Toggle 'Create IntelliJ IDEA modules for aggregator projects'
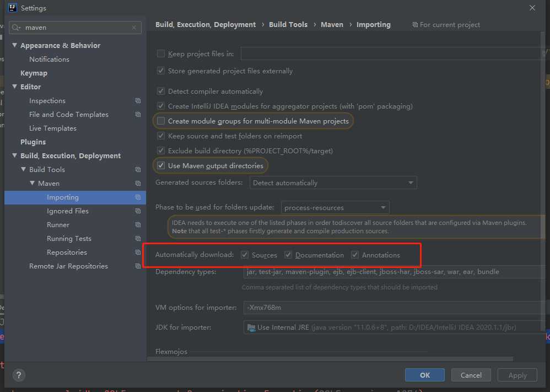550x392 pixels. 161,106
